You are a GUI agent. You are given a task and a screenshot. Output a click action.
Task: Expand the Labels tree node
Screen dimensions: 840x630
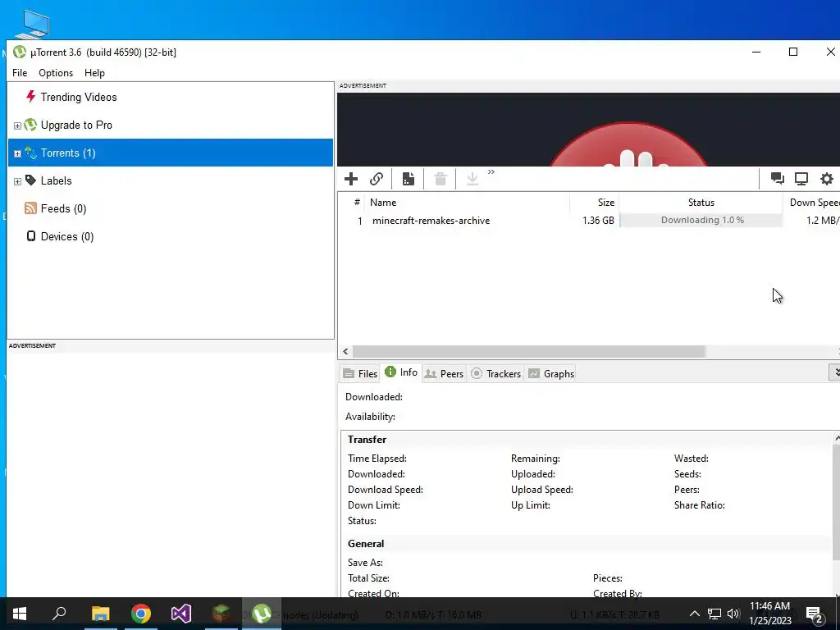tap(17, 181)
